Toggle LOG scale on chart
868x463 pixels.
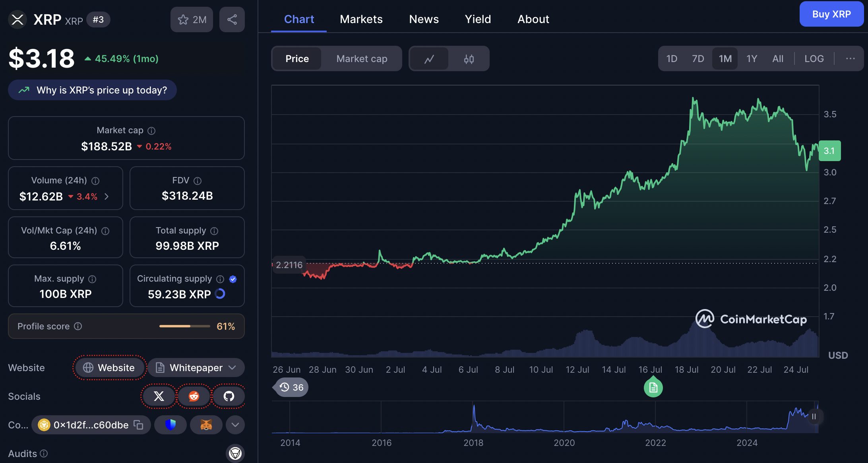pyautogui.click(x=814, y=59)
